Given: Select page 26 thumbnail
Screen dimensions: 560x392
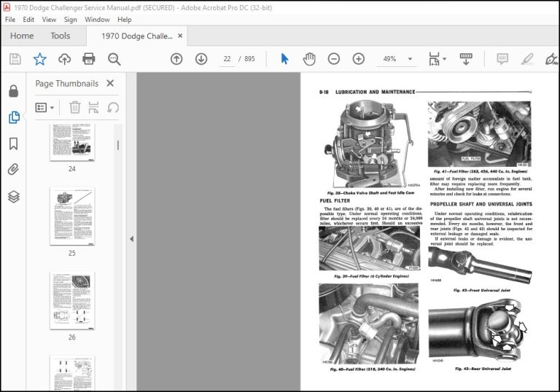Looking at the screenshot, I should click(72, 300).
